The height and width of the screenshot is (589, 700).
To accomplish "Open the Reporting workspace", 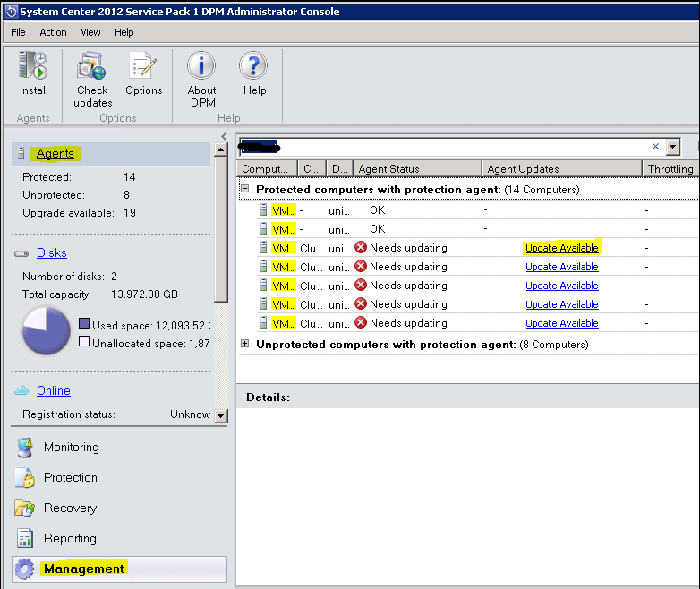I will (69, 539).
